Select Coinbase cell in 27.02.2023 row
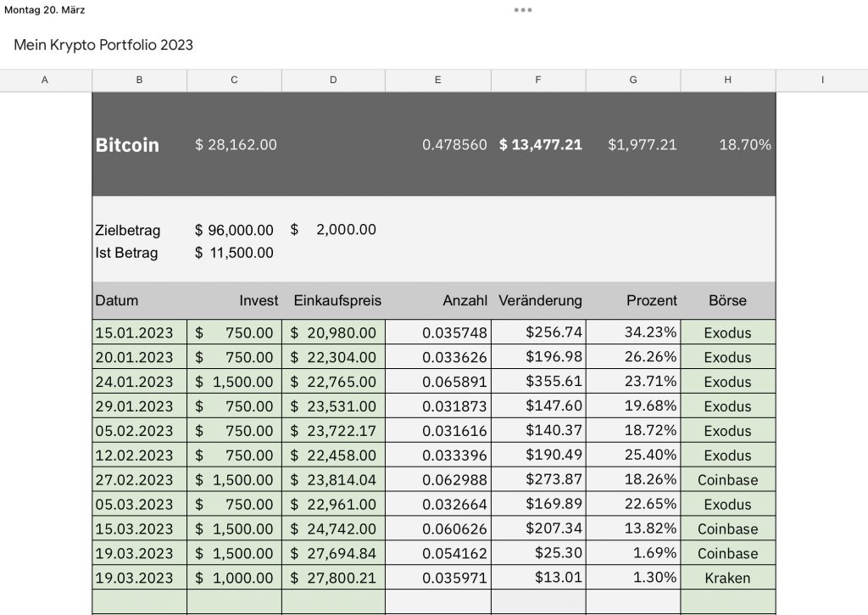Viewport: 868px width, 615px height. pyautogui.click(x=728, y=479)
